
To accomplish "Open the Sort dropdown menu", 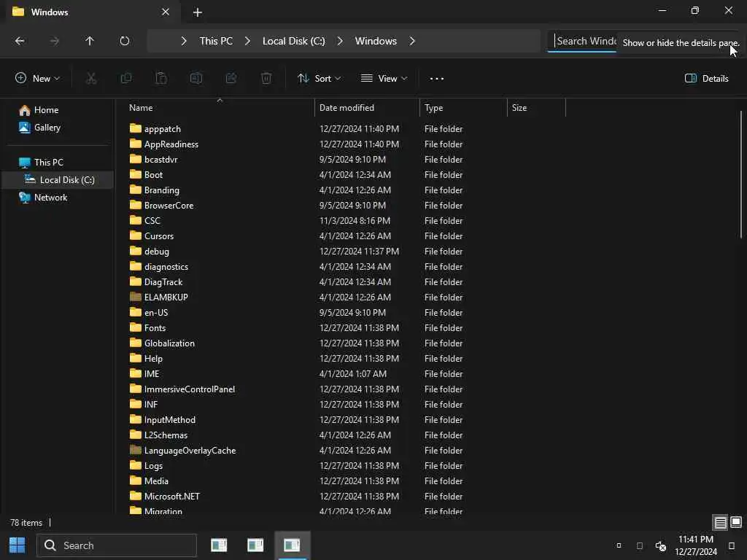I will pos(319,78).
